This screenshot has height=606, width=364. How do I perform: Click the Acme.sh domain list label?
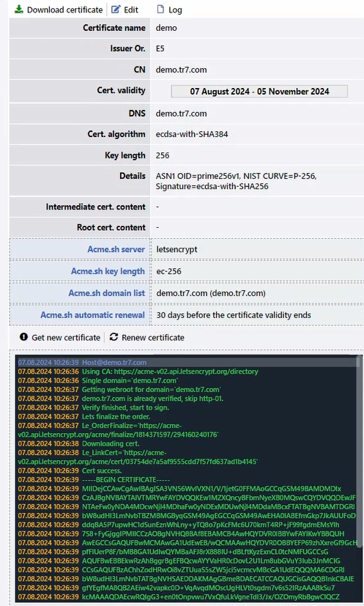click(107, 293)
